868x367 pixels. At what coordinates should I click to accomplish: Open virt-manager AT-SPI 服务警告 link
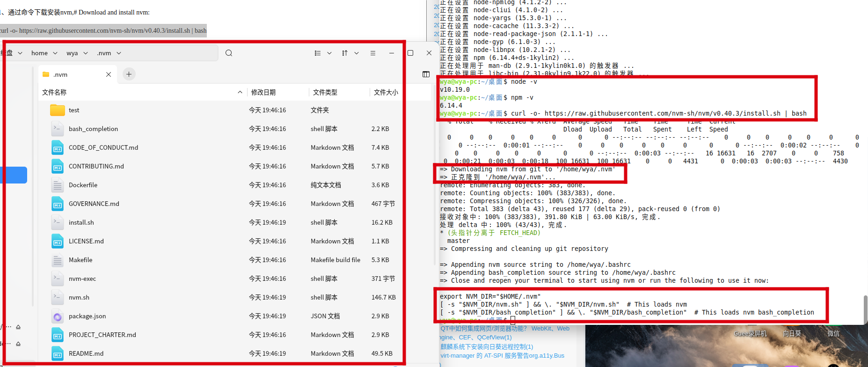pyautogui.click(x=502, y=356)
